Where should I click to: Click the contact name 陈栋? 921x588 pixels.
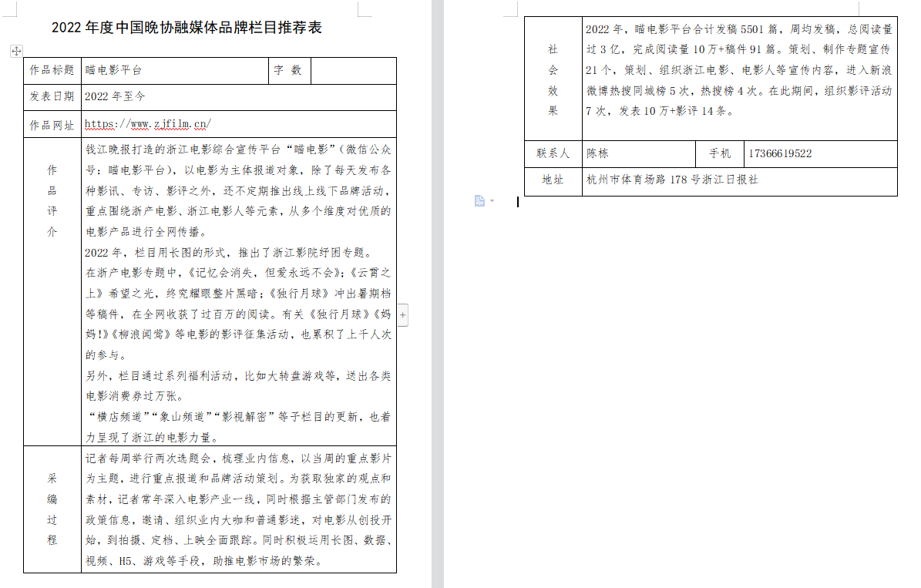tap(597, 154)
